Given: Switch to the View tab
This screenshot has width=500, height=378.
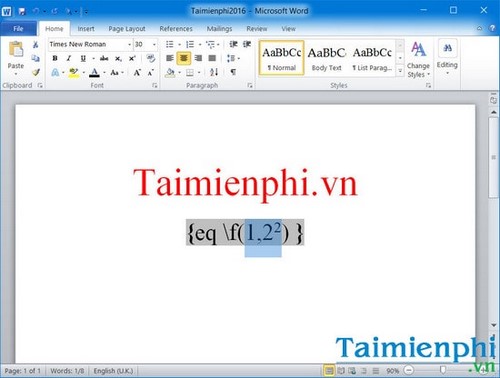Looking at the screenshot, I should tap(288, 29).
